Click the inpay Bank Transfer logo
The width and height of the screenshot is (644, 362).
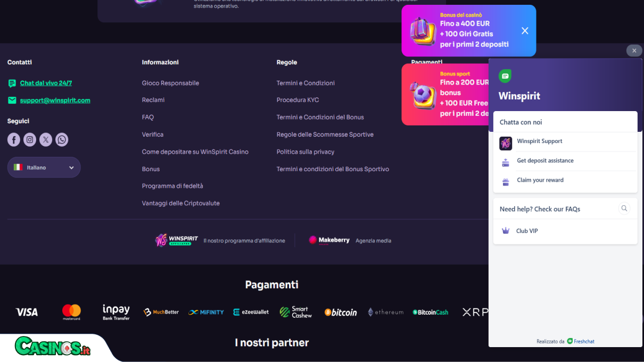coord(116,312)
